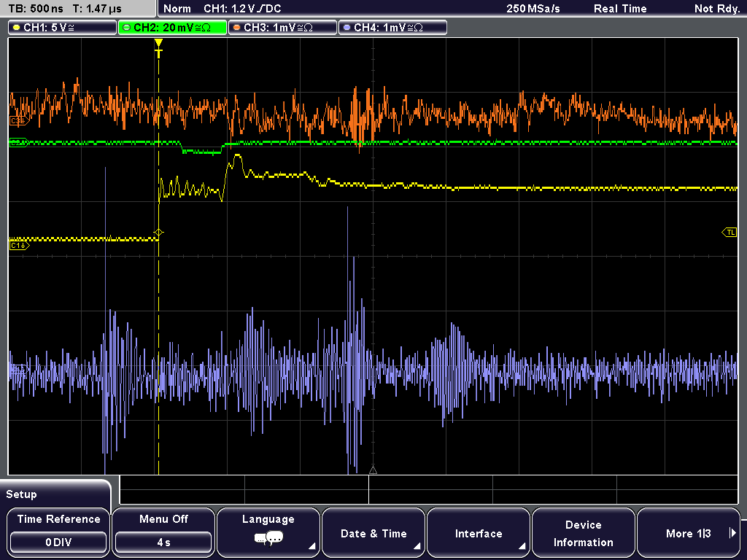
Task: Select the CH3 1mV channel label
Action: pos(282,27)
